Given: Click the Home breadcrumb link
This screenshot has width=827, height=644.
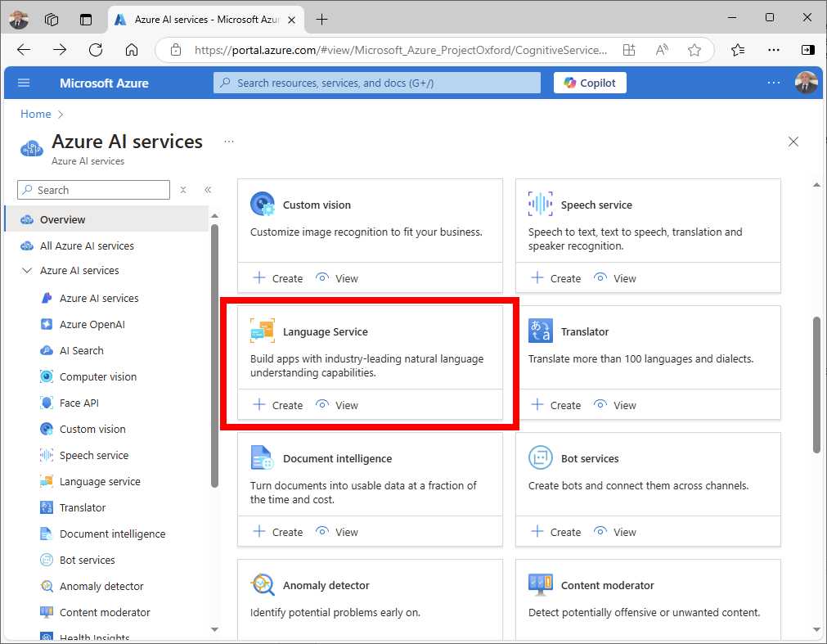Looking at the screenshot, I should 36,114.
